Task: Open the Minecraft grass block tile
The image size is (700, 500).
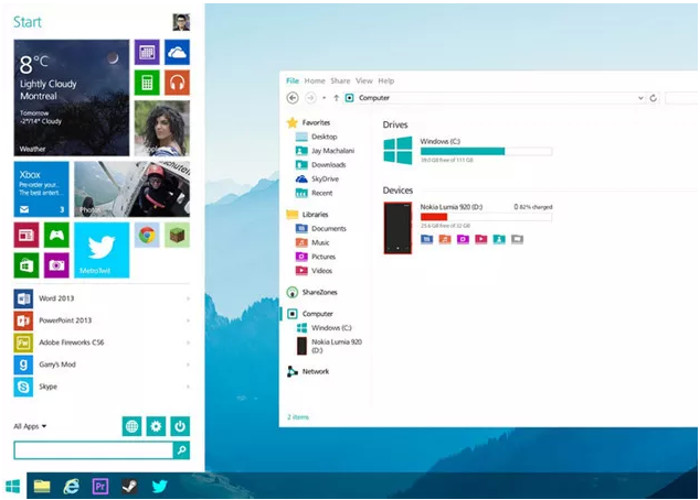Action: 177,236
